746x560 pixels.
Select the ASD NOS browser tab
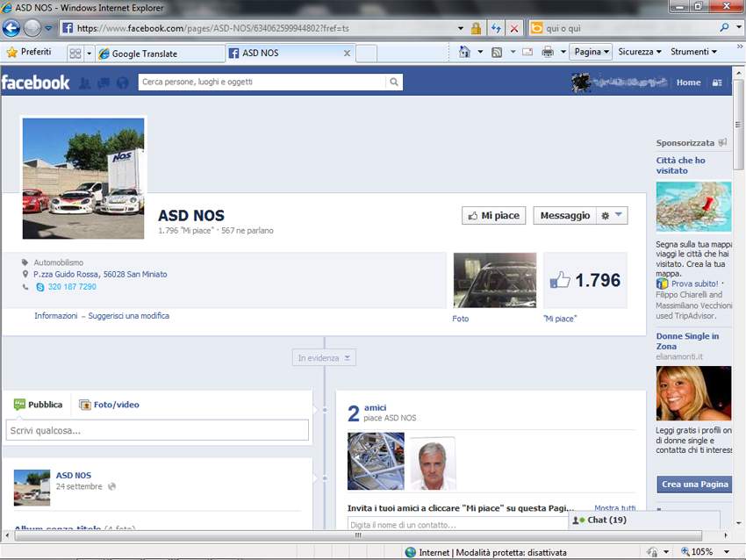coord(283,53)
